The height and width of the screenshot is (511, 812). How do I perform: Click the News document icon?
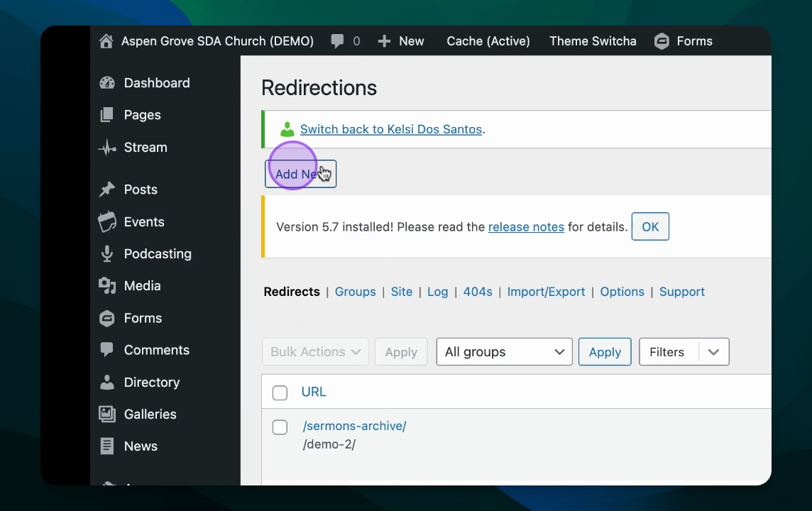click(106, 446)
